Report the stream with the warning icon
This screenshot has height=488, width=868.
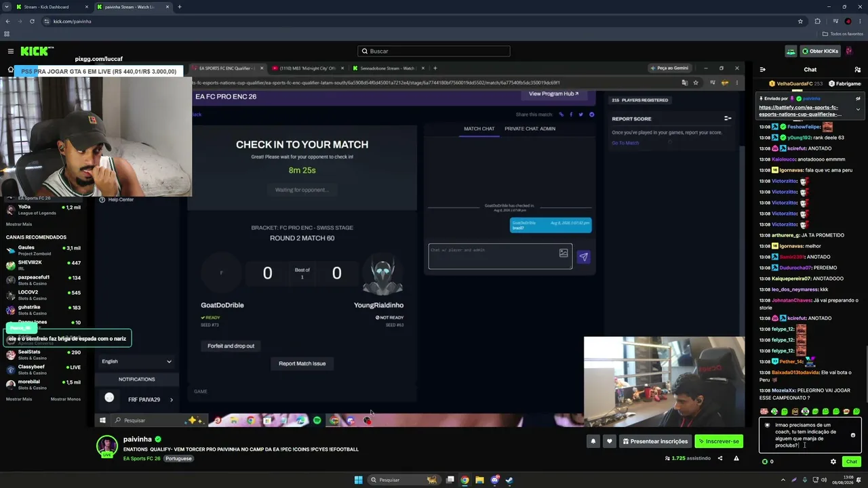point(736,458)
